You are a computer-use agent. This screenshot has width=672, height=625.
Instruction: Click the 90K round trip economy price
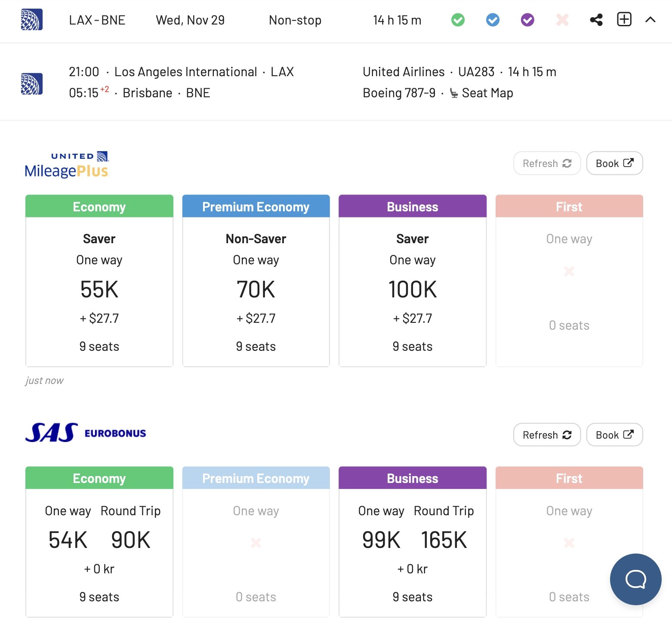pyautogui.click(x=131, y=540)
